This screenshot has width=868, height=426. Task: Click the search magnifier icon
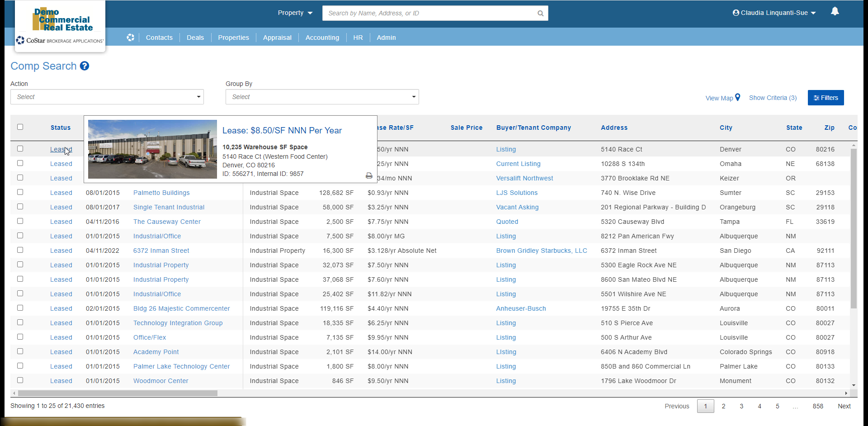540,13
